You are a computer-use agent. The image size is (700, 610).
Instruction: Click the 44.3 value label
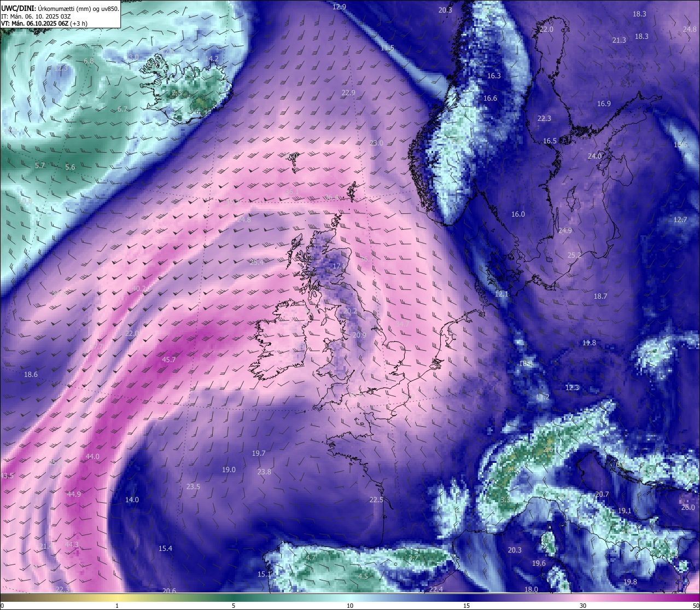pyautogui.click(x=72, y=545)
